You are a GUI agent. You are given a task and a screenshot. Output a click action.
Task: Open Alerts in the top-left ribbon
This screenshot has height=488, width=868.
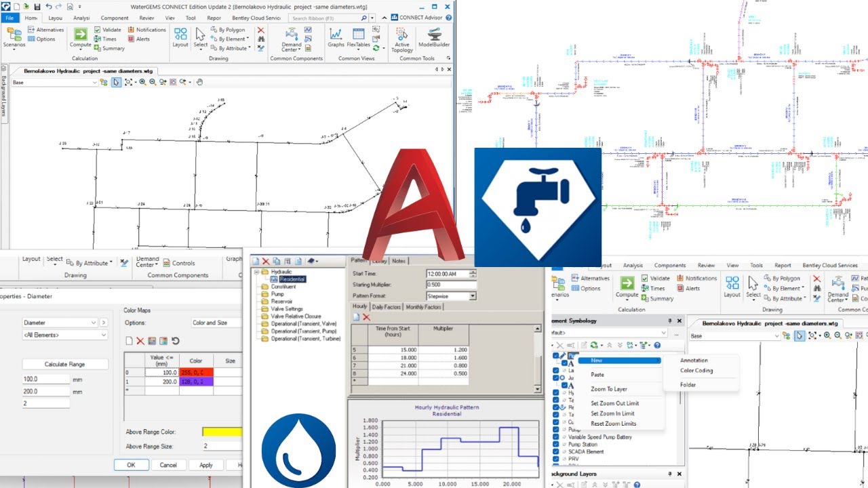coord(138,39)
